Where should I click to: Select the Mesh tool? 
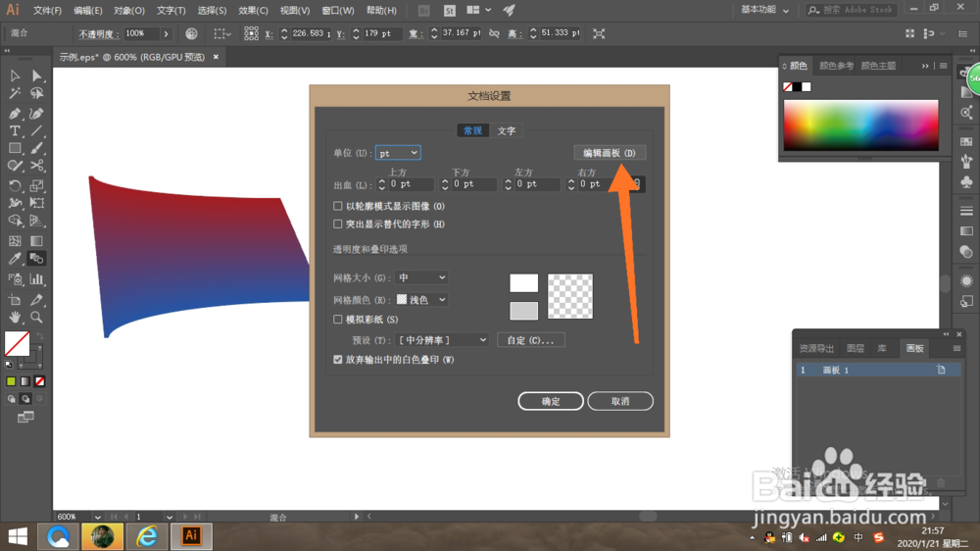point(15,241)
